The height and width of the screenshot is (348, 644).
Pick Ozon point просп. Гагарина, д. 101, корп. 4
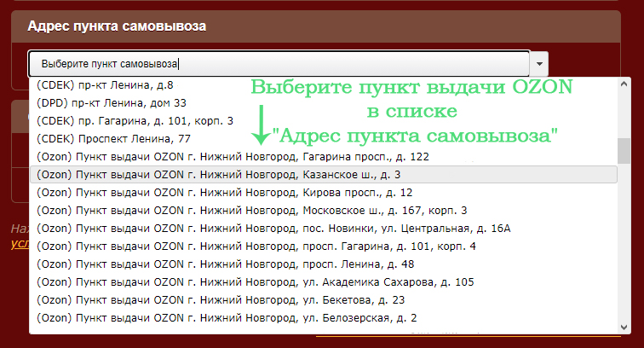pos(324,246)
